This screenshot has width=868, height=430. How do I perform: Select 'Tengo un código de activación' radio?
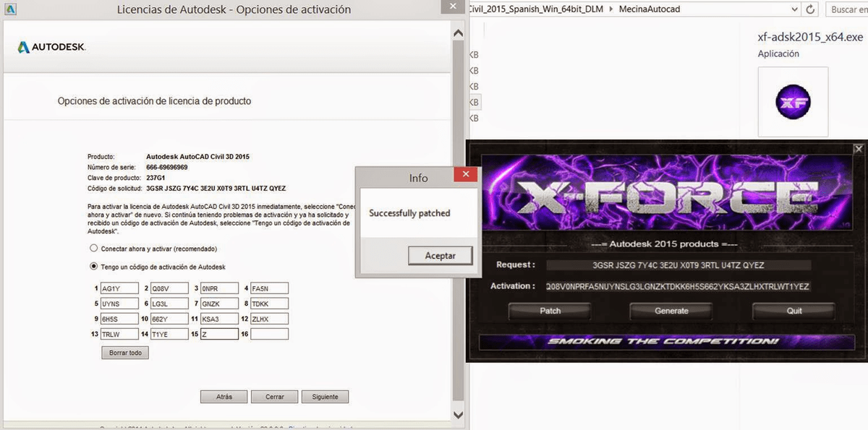(x=93, y=267)
